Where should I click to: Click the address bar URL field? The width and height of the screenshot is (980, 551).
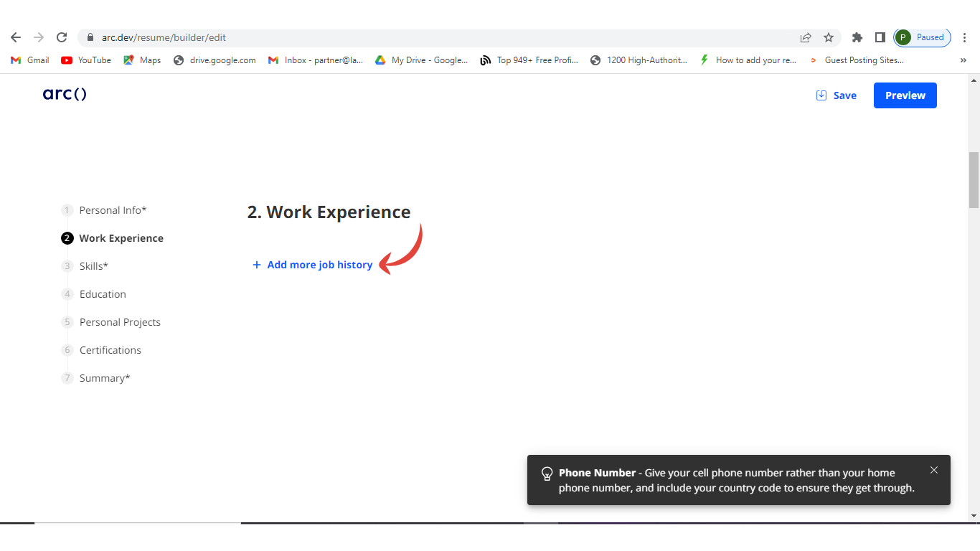coord(430,37)
